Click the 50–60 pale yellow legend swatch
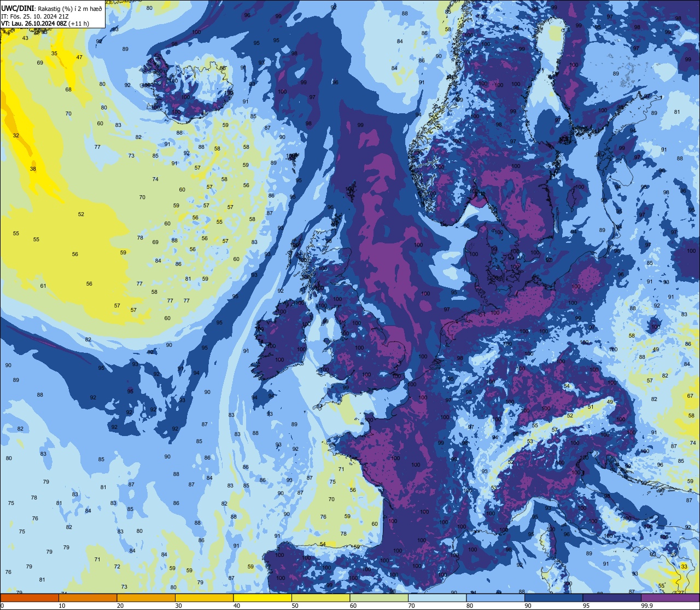Image resolution: width=700 pixels, height=610 pixels. 320,598
